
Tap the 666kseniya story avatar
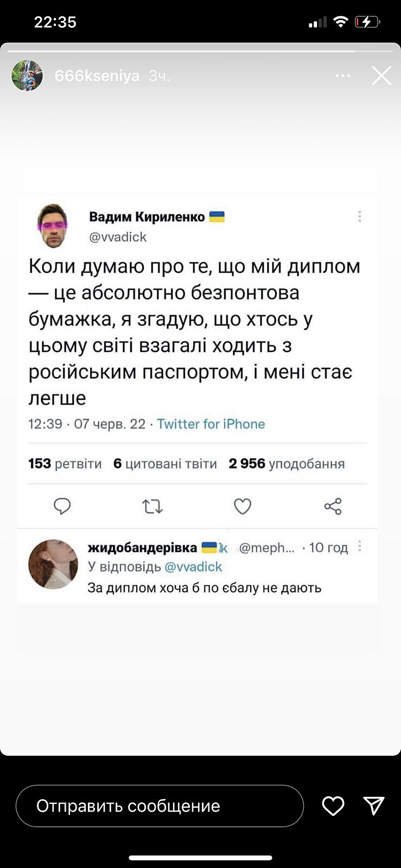(27, 75)
